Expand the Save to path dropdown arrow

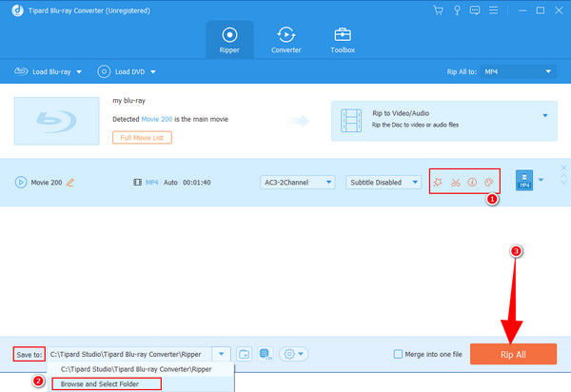click(x=221, y=354)
